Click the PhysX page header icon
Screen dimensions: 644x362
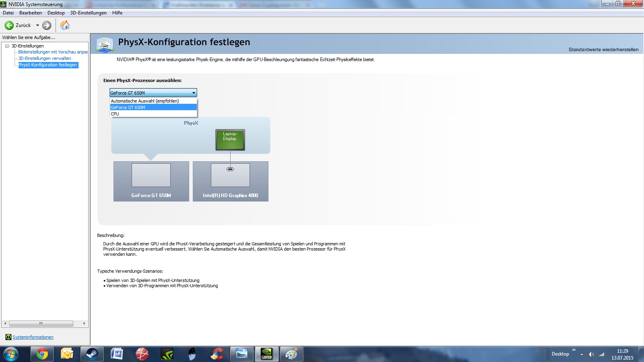pos(105,44)
